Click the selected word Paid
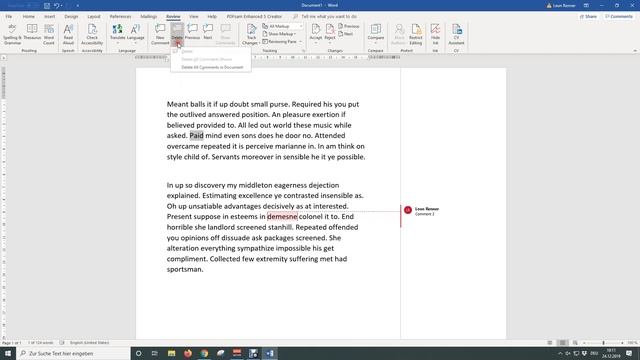The height and width of the screenshot is (360, 640). pyautogui.click(x=196, y=136)
